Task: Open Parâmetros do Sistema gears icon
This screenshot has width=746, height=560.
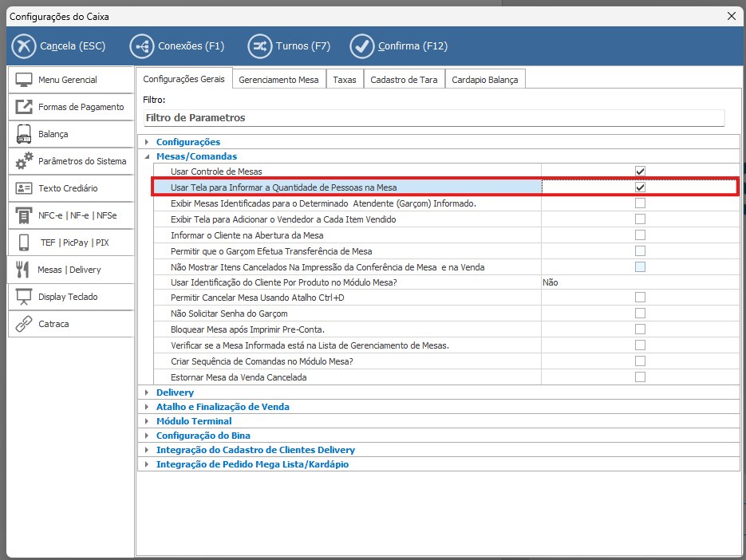Action: (24, 161)
